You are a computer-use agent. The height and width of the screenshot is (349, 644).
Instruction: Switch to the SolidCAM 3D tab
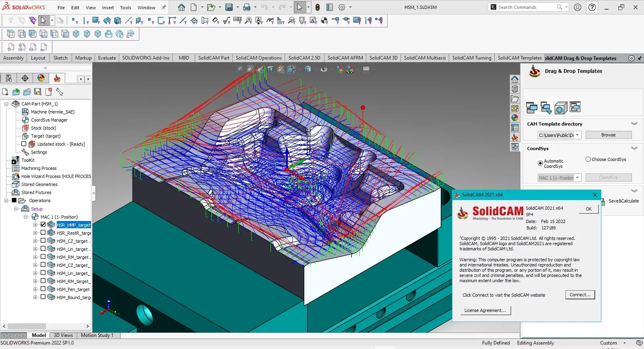[383, 58]
